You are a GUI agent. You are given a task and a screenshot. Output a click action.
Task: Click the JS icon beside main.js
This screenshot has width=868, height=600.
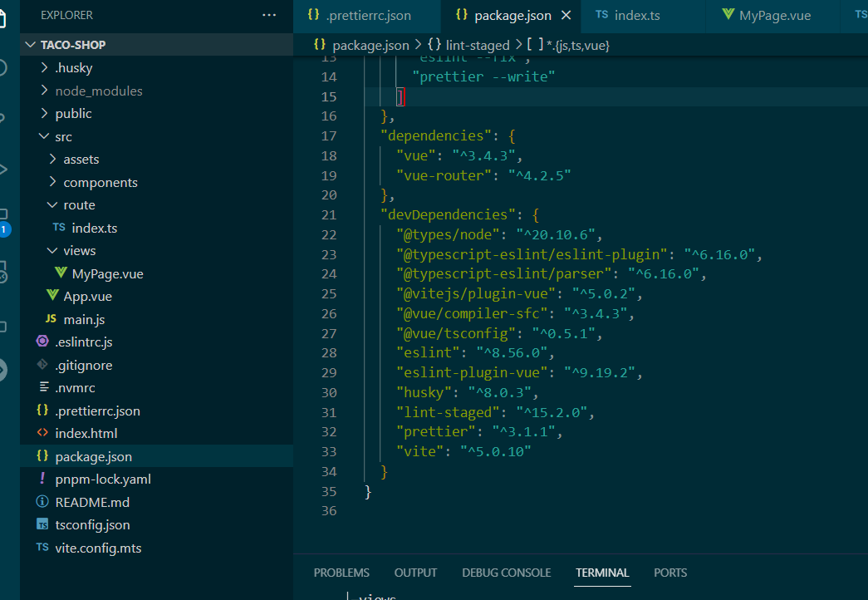[51, 318]
